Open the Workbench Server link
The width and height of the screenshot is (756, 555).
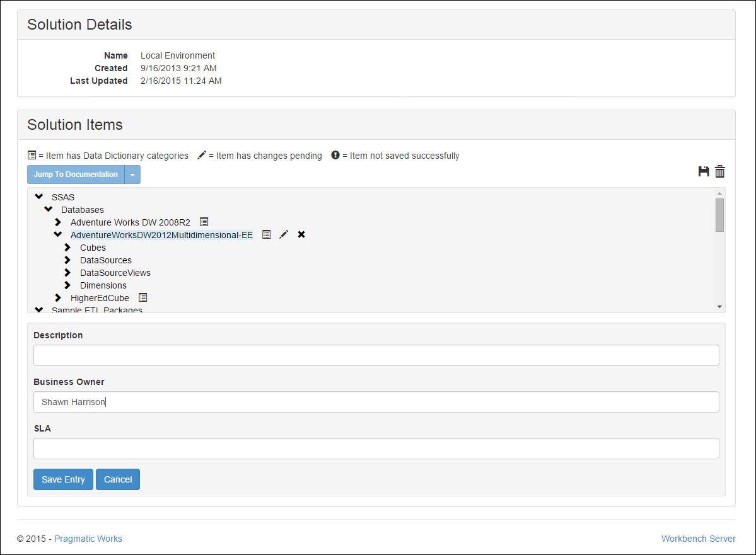coord(698,539)
